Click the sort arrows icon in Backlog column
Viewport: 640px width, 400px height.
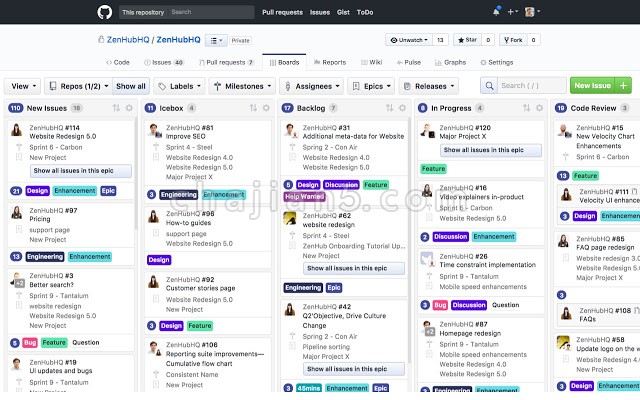click(x=390, y=108)
